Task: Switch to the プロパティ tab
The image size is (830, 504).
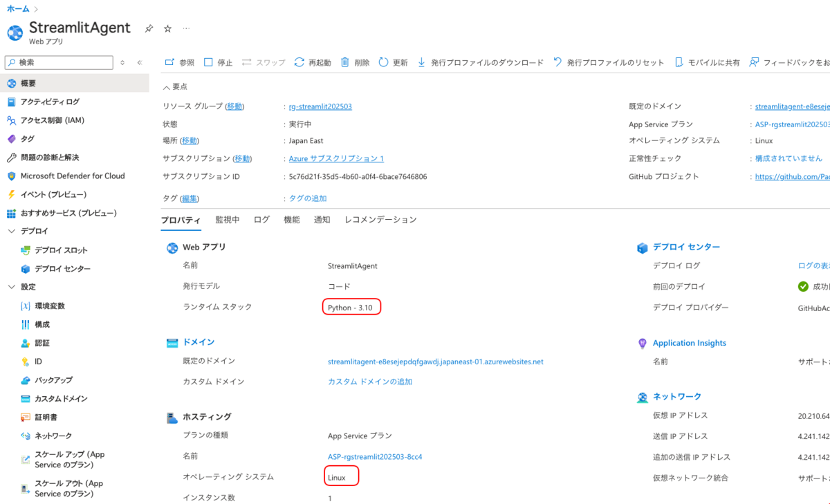Action: click(x=181, y=220)
